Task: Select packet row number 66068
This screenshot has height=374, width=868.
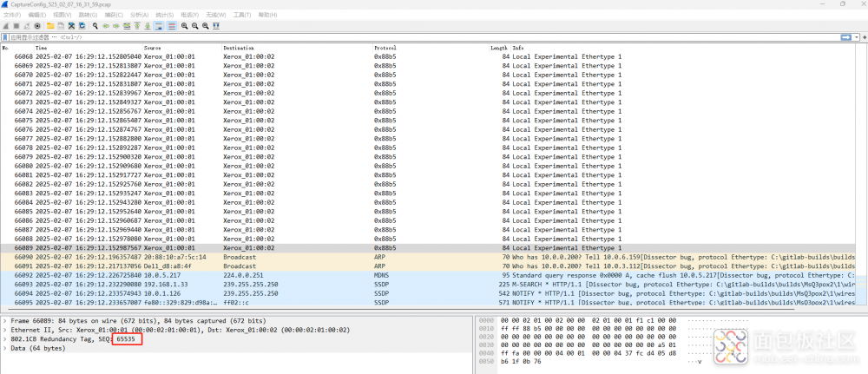Action: tap(428, 56)
